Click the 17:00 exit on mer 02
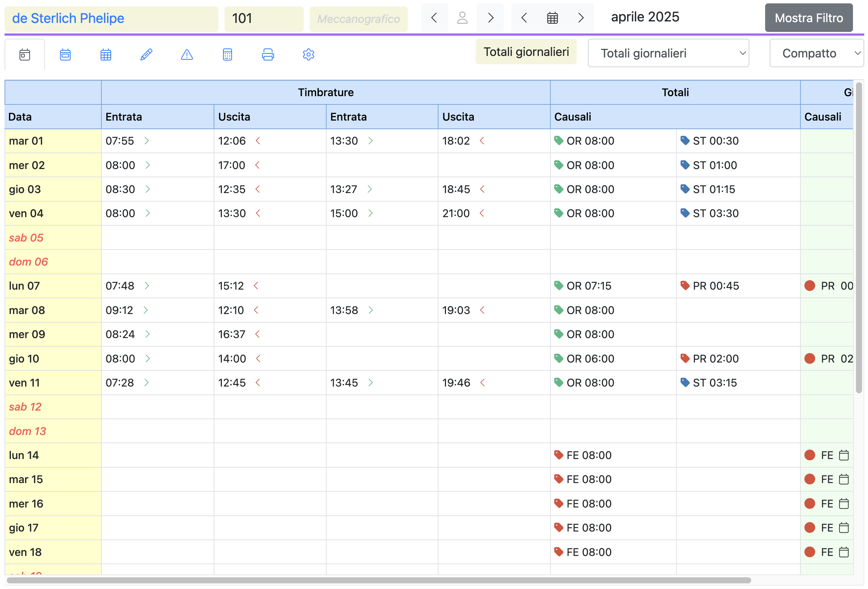The image size is (868, 589). (x=232, y=165)
